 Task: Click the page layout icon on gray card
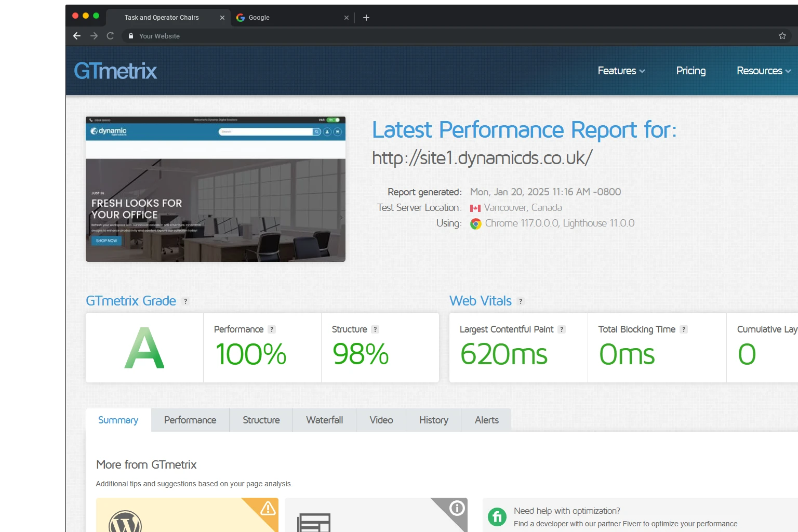314,523
